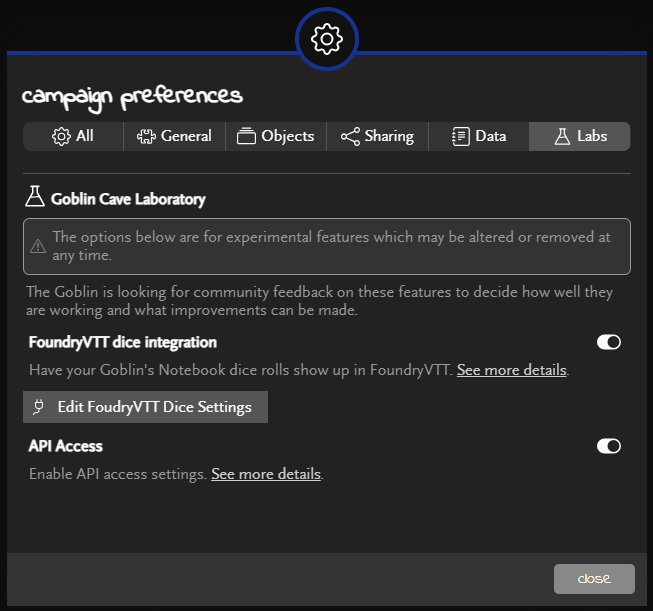Open See more details link for FoundryVTT
653x611 pixels.
(512, 370)
